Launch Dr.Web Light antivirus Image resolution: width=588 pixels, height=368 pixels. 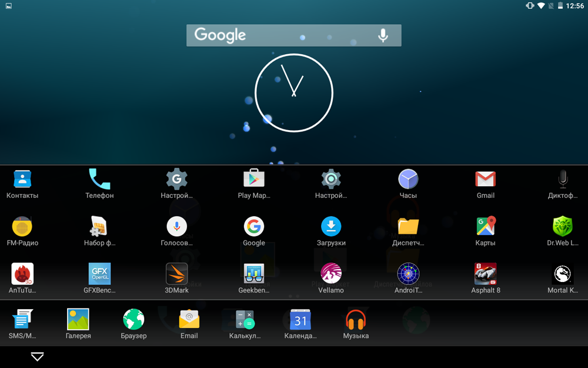pyautogui.click(x=563, y=227)
